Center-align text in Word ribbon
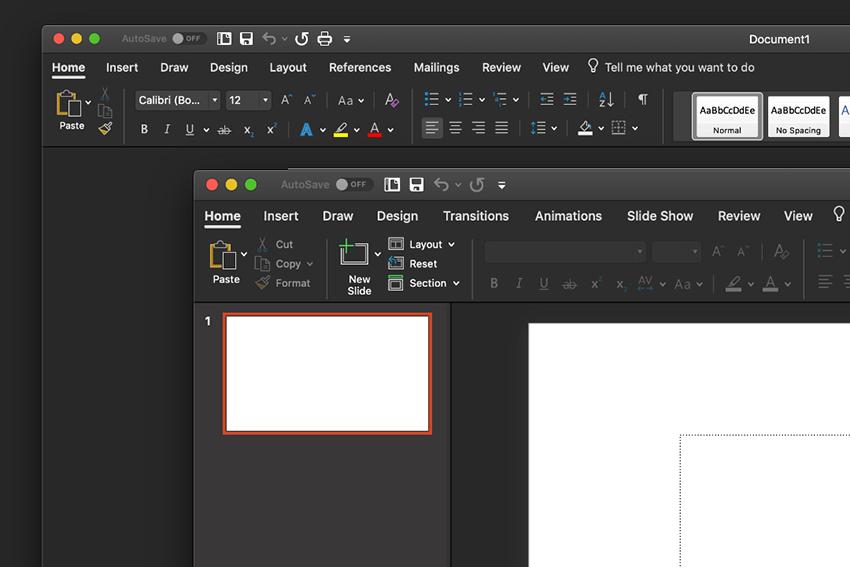Screen dimensions: 850x567 point(455,128)
